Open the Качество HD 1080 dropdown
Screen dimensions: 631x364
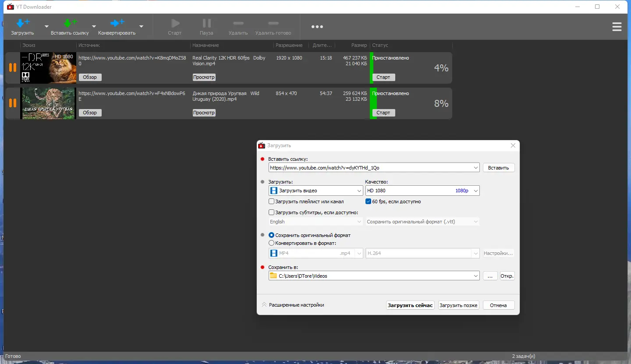422,191
